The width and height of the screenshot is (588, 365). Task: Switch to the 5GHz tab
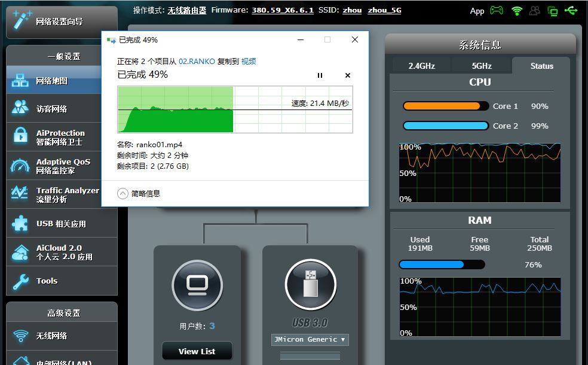[x=482, y=66]
